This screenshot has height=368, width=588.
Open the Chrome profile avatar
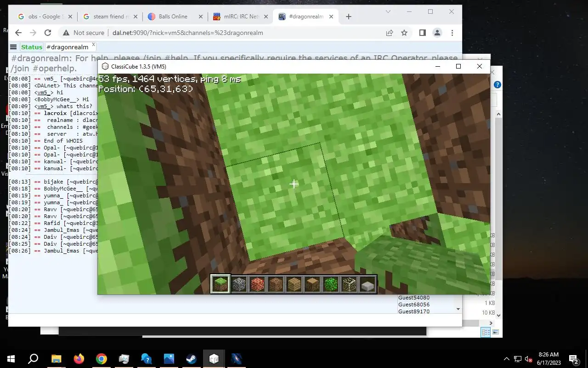click(x=437, y=33)
